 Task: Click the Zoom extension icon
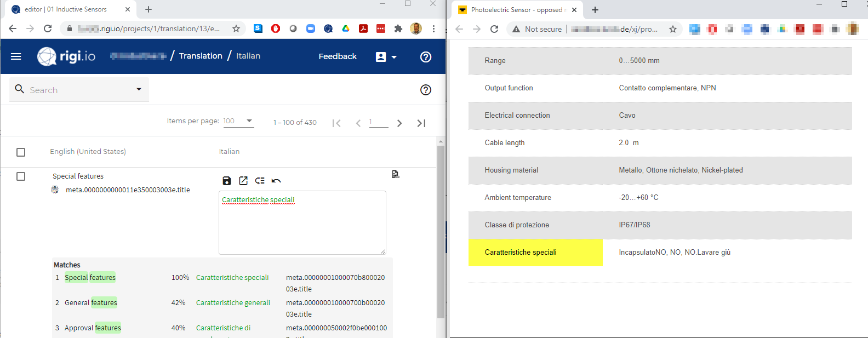pos(311,28)
